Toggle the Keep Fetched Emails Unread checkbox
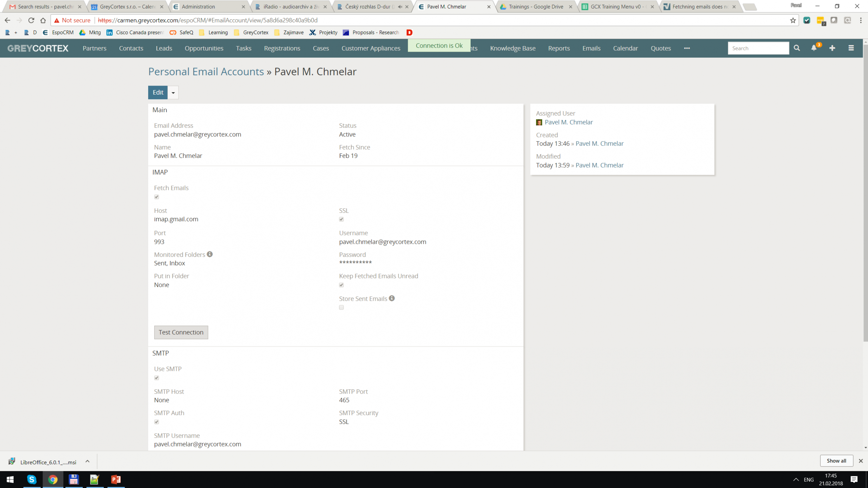The height and width of the screenshot is (488, 868). (341, 285)
